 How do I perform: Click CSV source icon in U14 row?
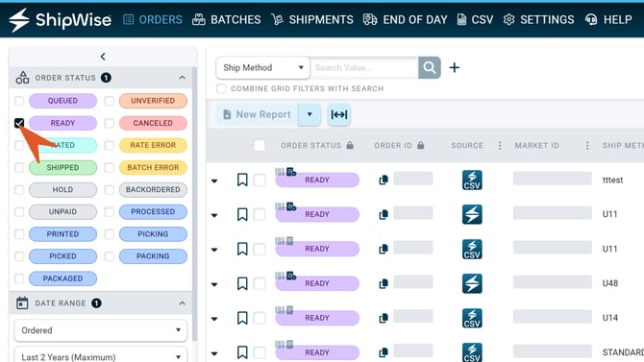coord(472,318)
